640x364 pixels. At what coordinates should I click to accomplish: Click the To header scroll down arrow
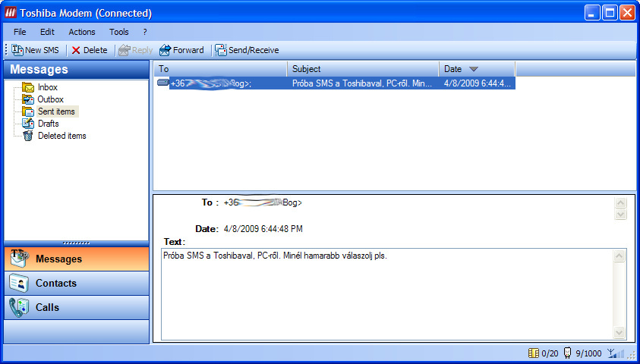(620, 214)
